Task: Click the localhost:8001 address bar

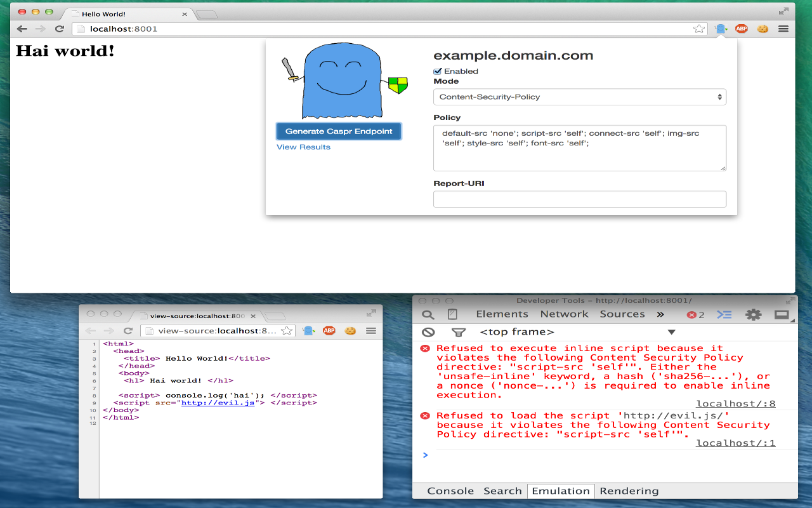Action: tap(388, 29)
